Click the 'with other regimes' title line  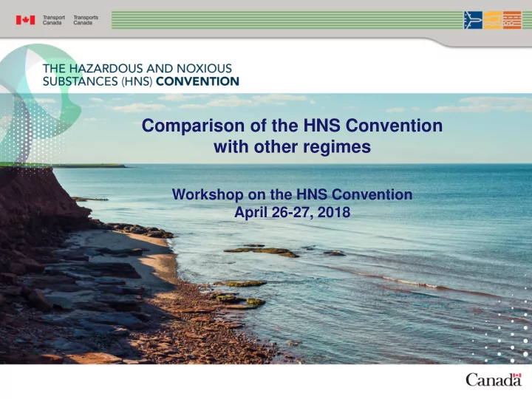292,146
